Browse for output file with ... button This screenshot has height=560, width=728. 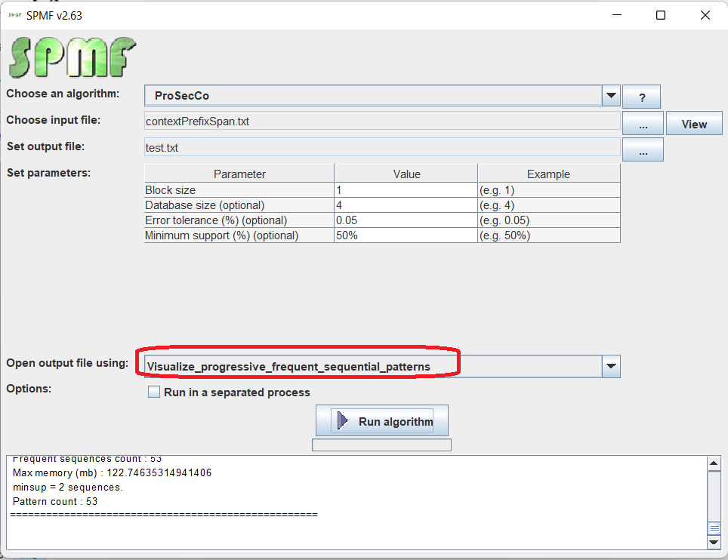[643, 149]
